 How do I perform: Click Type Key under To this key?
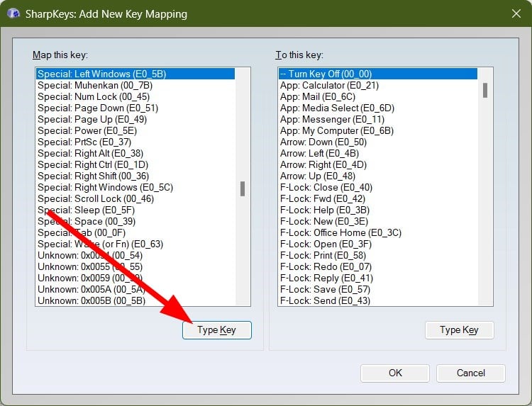point(460,330)
